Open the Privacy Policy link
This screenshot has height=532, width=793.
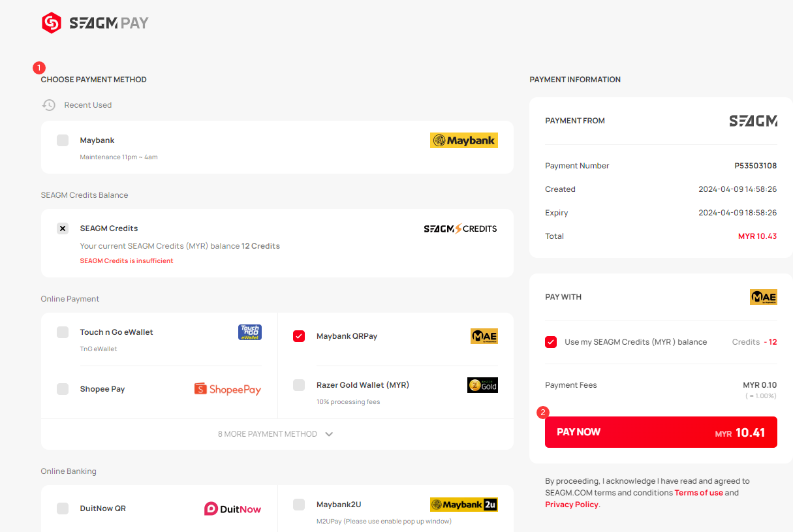point(572,505)
